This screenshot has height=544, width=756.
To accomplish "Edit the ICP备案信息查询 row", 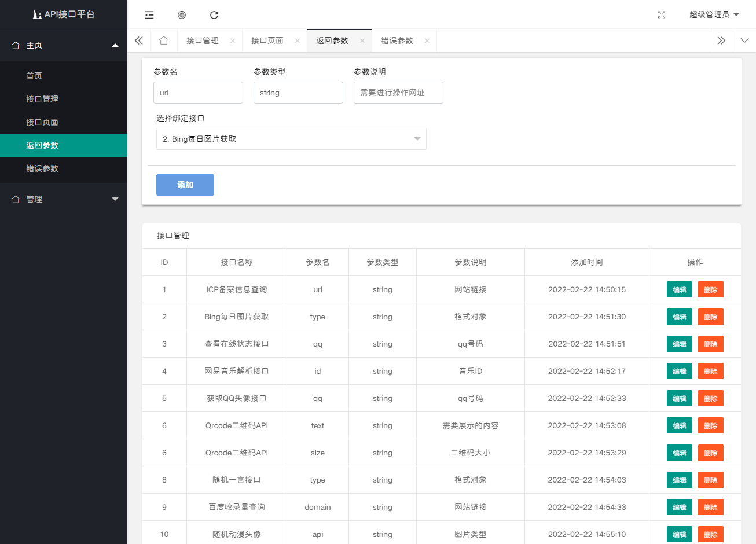I will (x=680, y=290).
